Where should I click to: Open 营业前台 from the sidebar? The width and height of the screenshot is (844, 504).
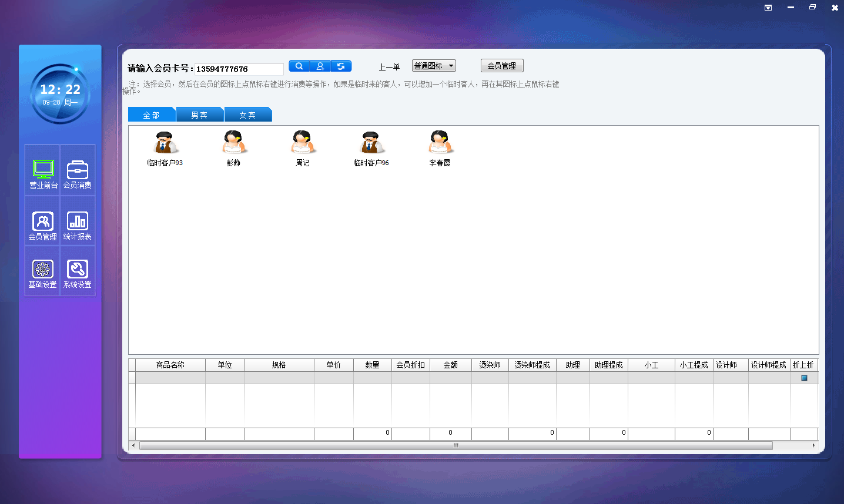pos(43,174)
